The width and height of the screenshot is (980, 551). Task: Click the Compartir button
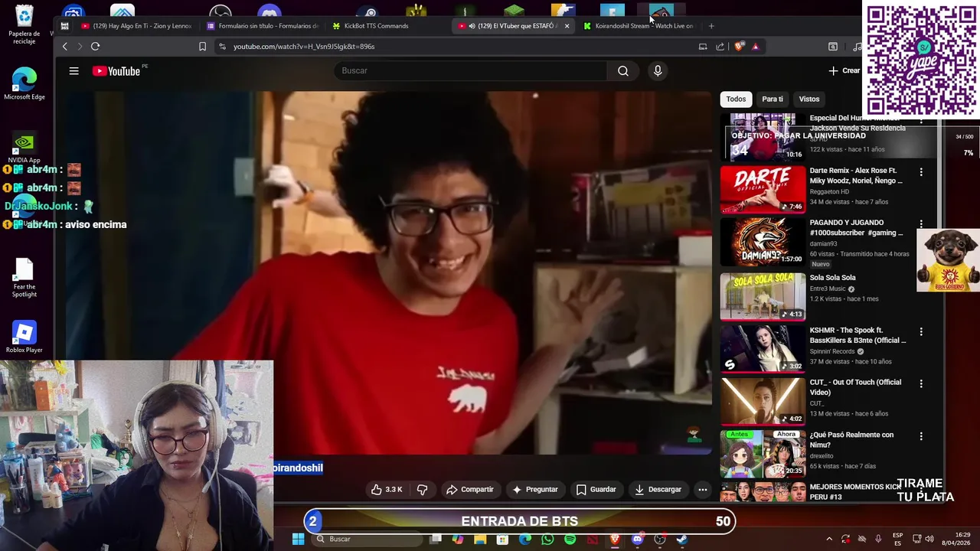point(469,490)
